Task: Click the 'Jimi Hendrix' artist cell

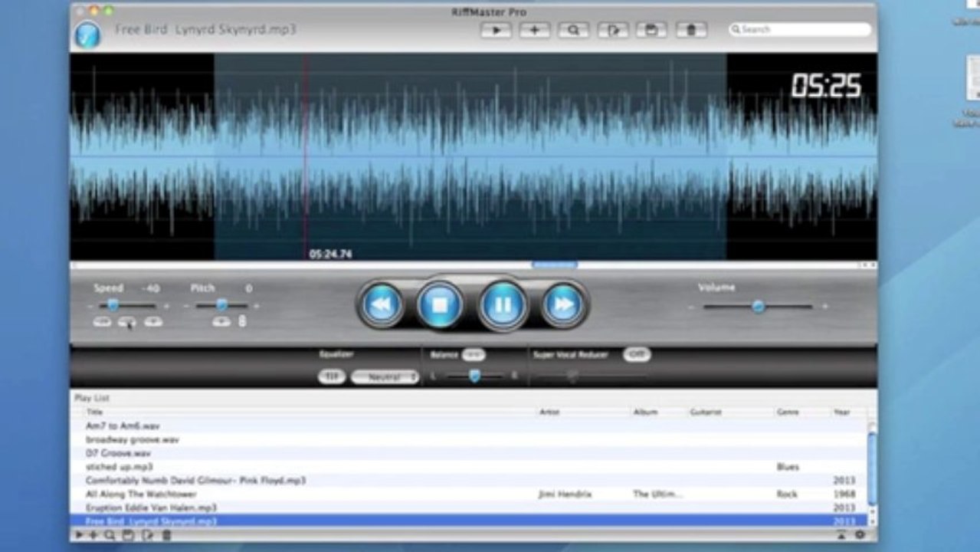Action: (565, 495)
